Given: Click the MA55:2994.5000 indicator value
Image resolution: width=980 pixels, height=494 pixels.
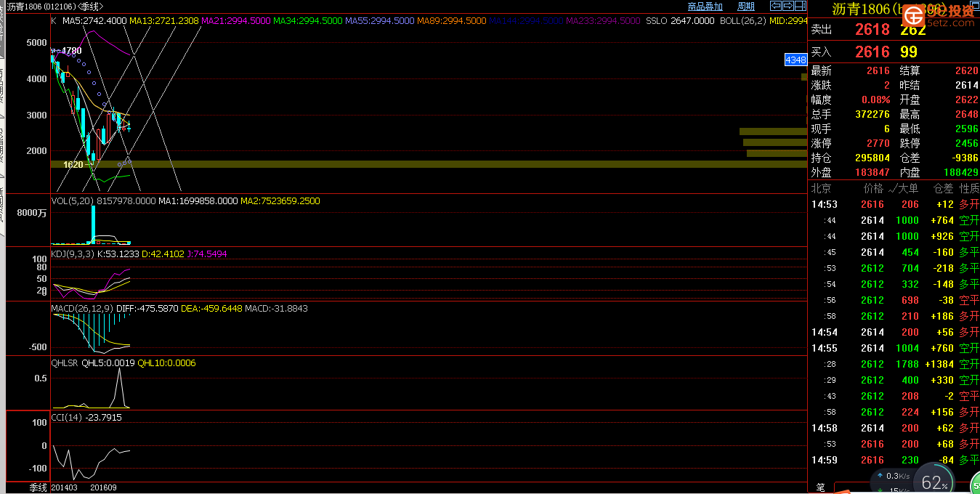Looking at the screenshot, I should click(x=379, y=21).
